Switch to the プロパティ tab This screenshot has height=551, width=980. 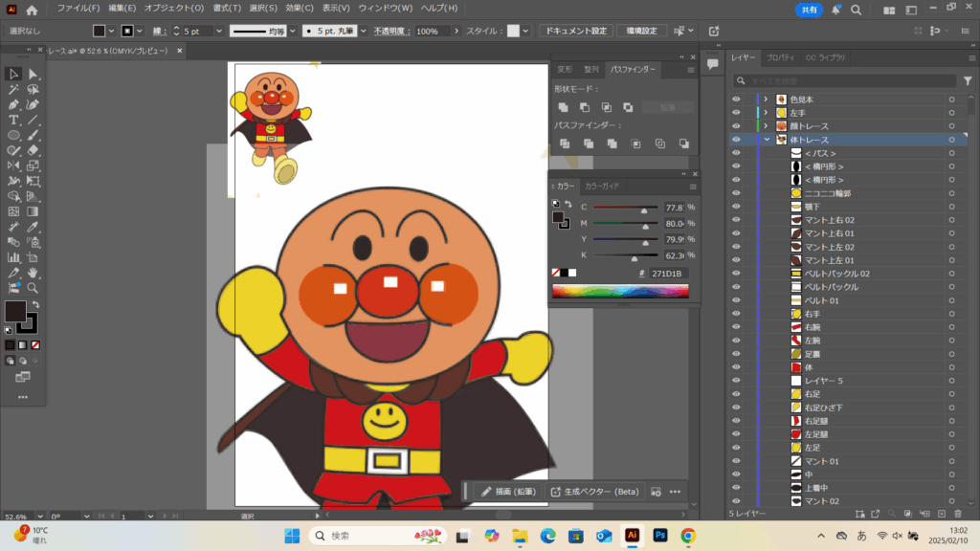(780, 58)
